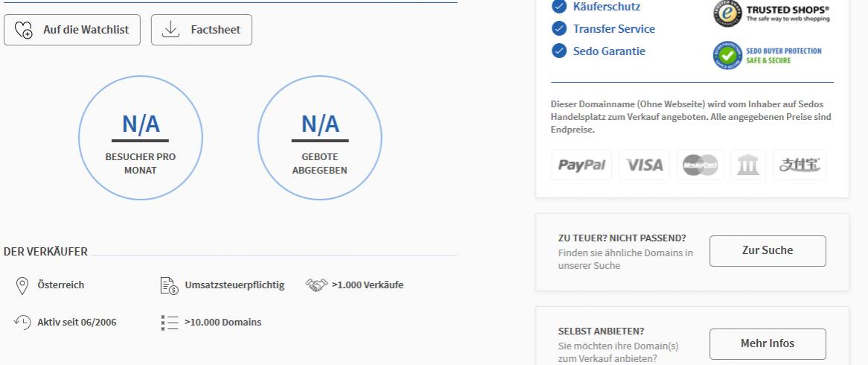Click the PayPal payment logo
This screenshot has height=365, width=868.
581,165
